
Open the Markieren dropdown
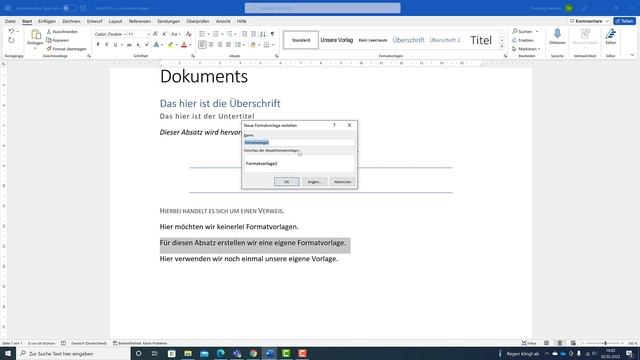click(526, 49)
